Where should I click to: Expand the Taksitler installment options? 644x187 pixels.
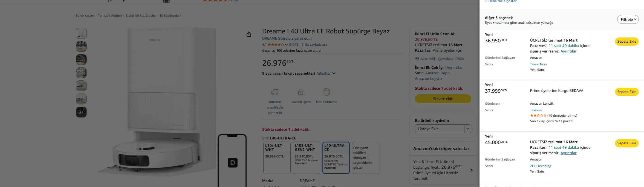326,73
